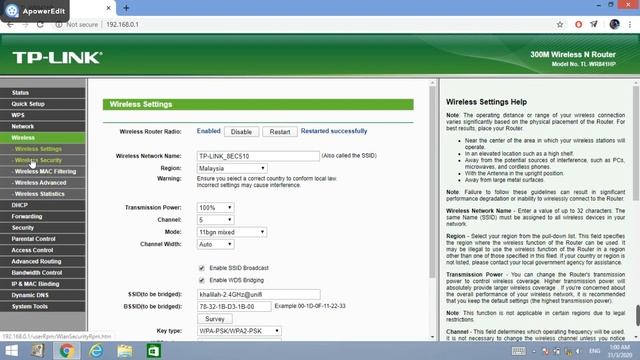Open Status menu item
Screen dimensions: 640x360
tap(43, 93)
